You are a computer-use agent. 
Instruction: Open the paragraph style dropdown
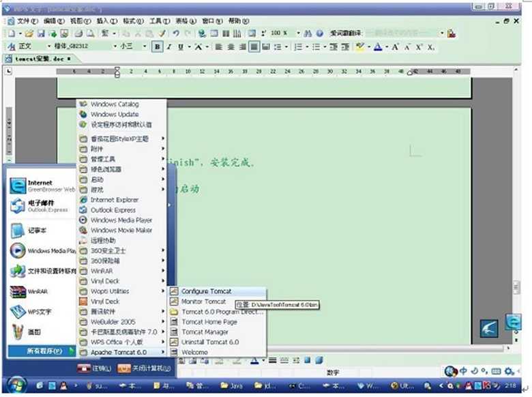click(x=49, y=46)
